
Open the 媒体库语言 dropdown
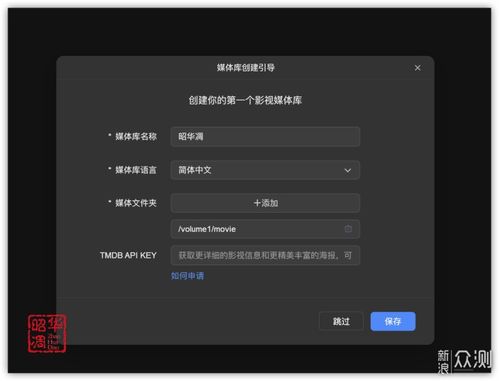coord(265,170)
